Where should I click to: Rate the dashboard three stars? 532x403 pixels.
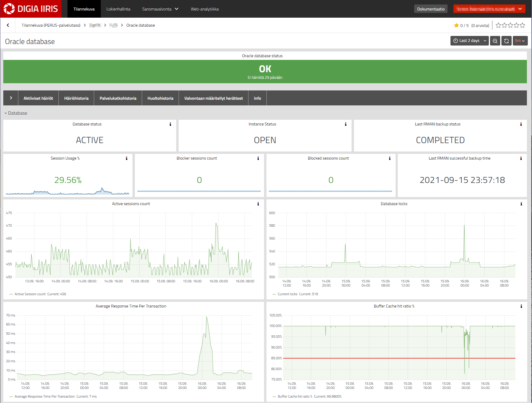510,25
